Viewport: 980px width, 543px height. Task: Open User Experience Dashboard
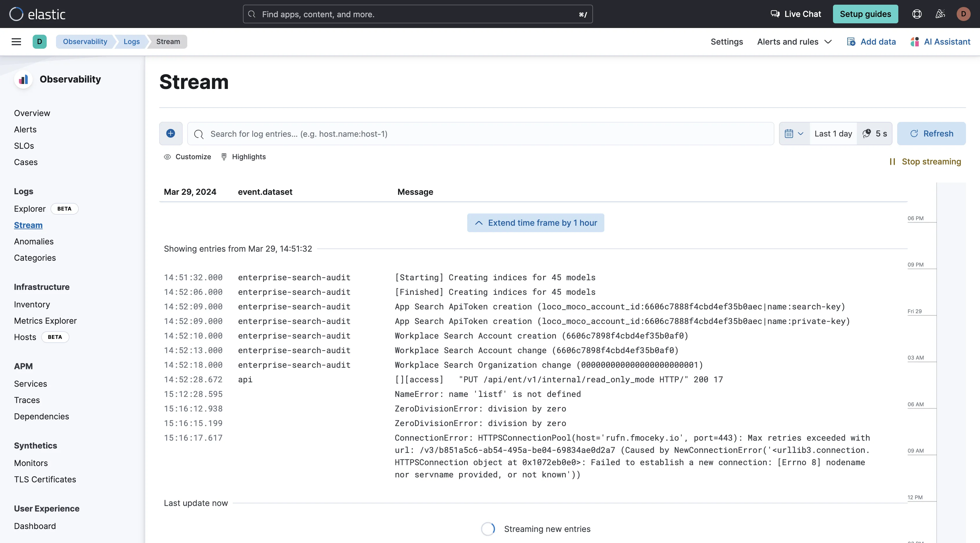click(35, 526)
